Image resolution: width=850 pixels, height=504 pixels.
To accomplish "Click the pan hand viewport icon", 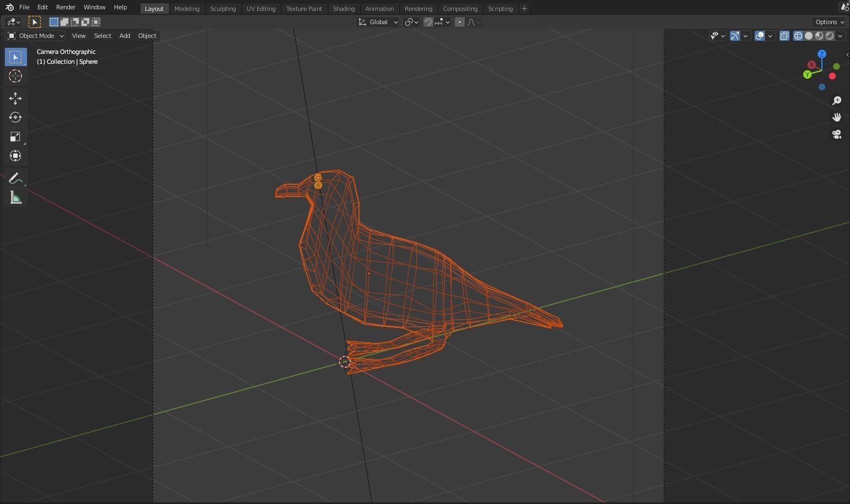I will pos(837,117).
